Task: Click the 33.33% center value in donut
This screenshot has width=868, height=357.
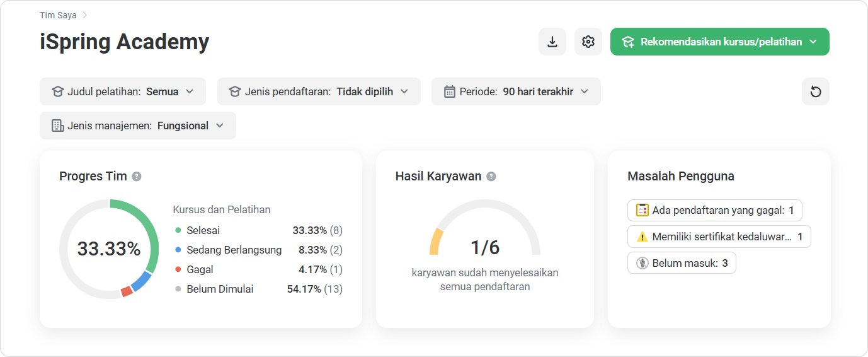Action: (x=109, y=249)
